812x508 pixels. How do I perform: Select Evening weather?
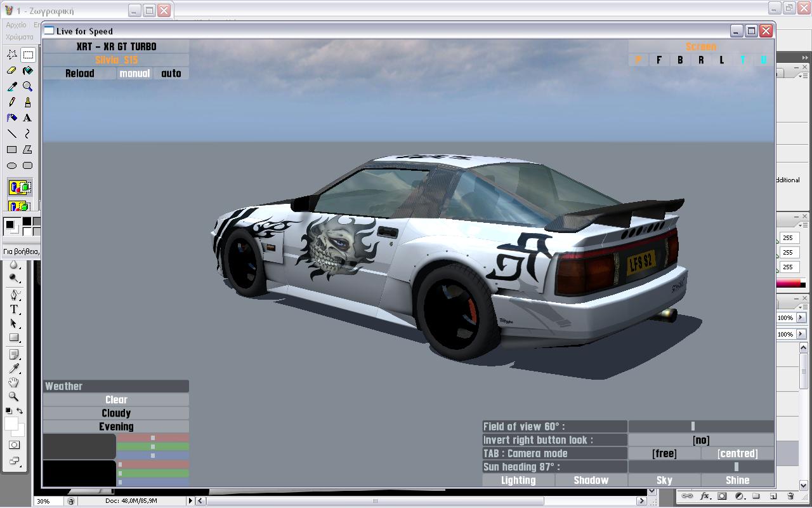(x=116, y=427)
